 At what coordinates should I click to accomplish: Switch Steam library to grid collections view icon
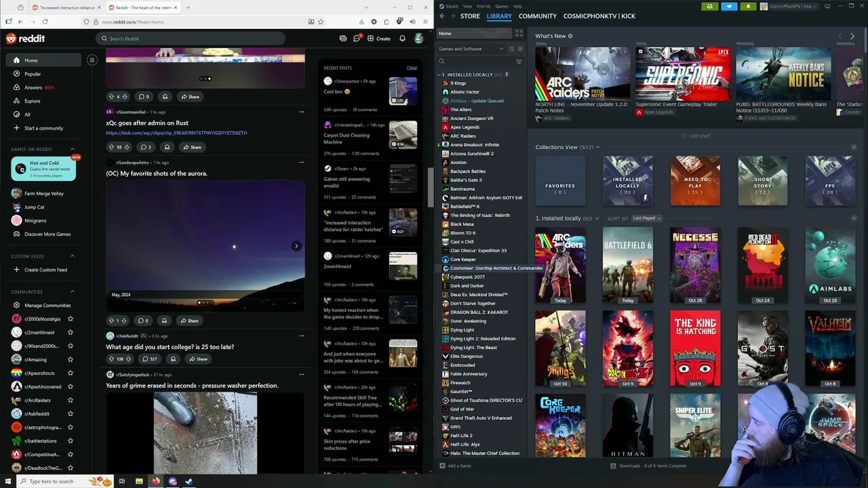pyautogui.click(x=519, y=33)
